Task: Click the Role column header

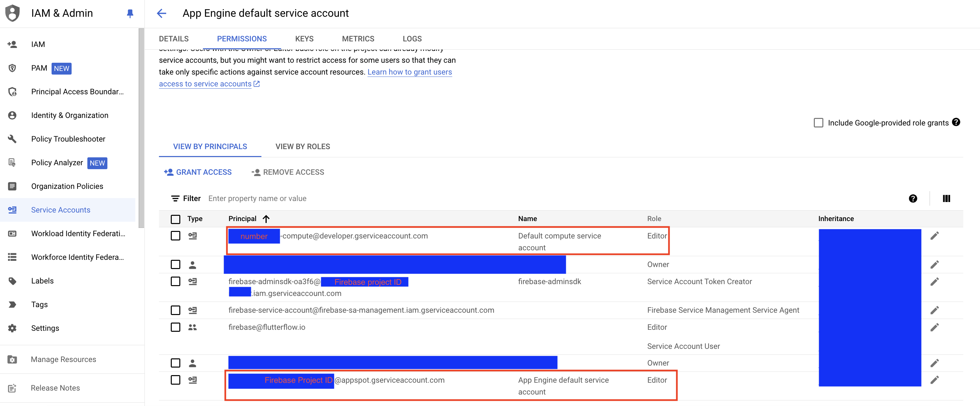Action: (x=654, y=219)
